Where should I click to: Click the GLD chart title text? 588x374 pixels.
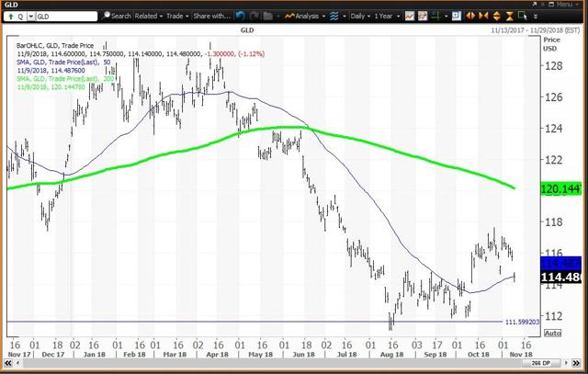coord(247,30)
